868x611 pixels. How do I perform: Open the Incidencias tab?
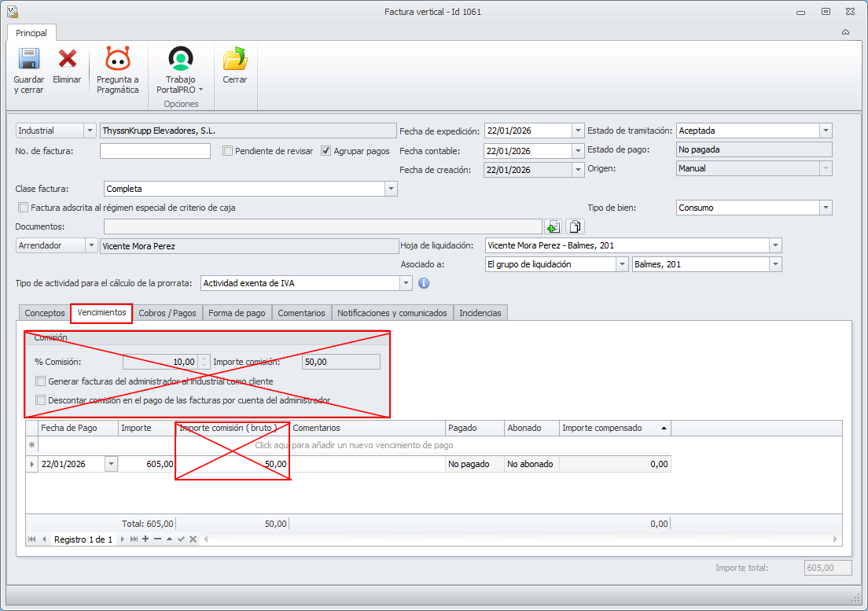(480, 313)
